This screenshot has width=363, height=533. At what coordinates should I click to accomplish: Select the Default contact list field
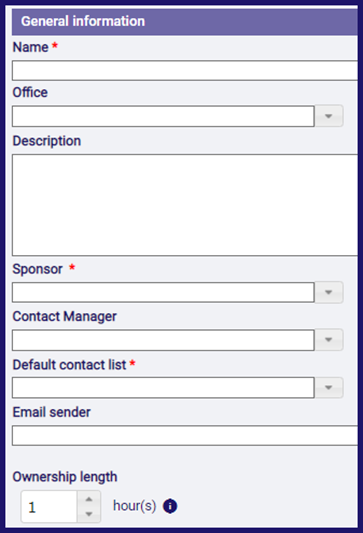pos(163,388)
